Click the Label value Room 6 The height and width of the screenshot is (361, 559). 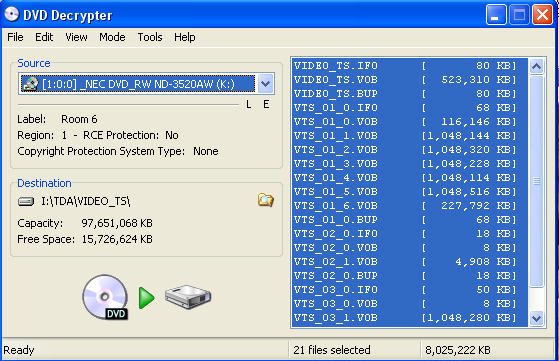click(x=79, y=119)
